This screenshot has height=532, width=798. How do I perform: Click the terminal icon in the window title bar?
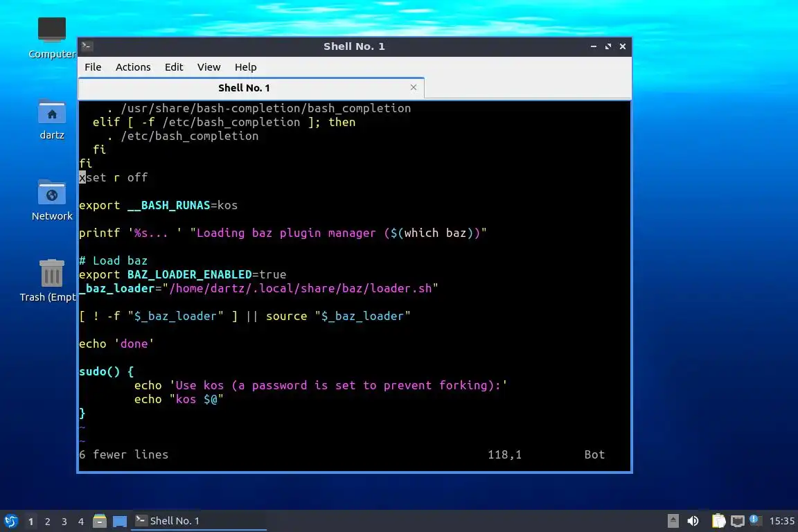click(x=87, y=46)
